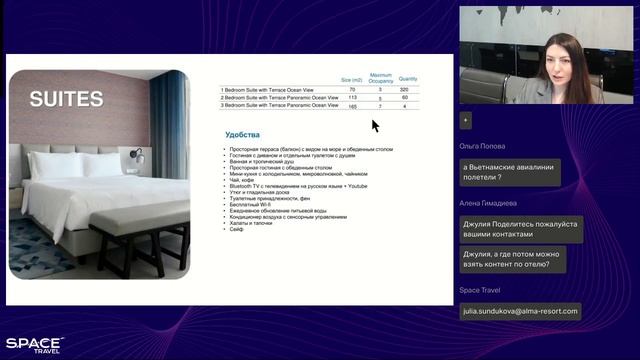Click bullet 'Гостиная с диваном и отдельным туалетом'
The width and height of the screenshot is (640, 360).
292,156
